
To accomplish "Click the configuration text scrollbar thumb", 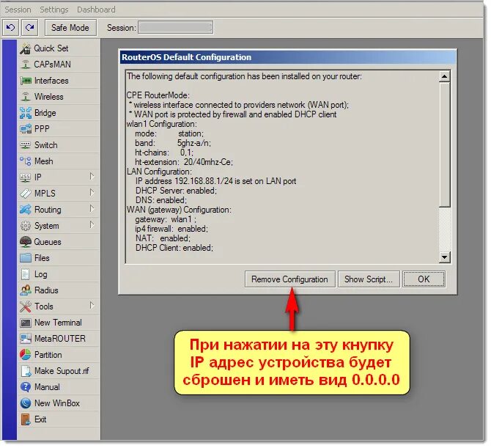I will coord(445,144).
